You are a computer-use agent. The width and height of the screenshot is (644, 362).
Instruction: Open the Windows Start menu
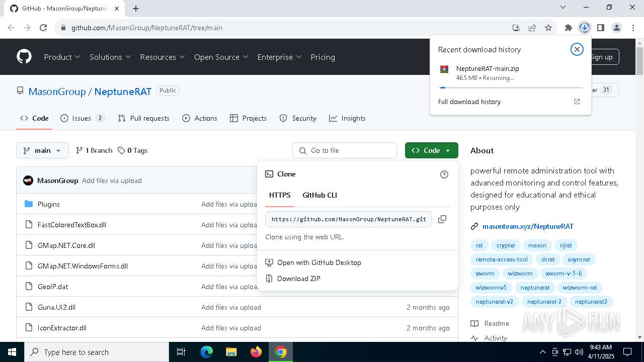coord(12,352)
